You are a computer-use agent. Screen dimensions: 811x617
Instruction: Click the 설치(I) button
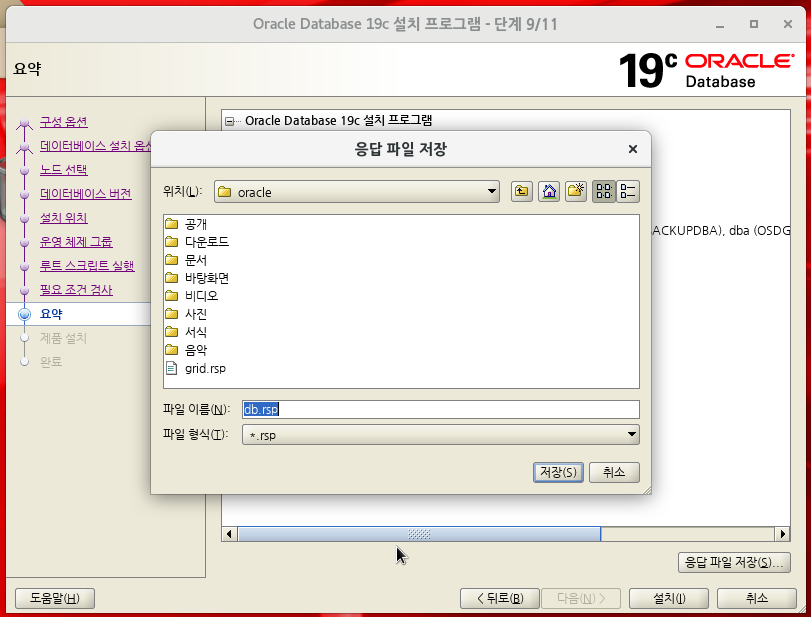pos(669,598)
